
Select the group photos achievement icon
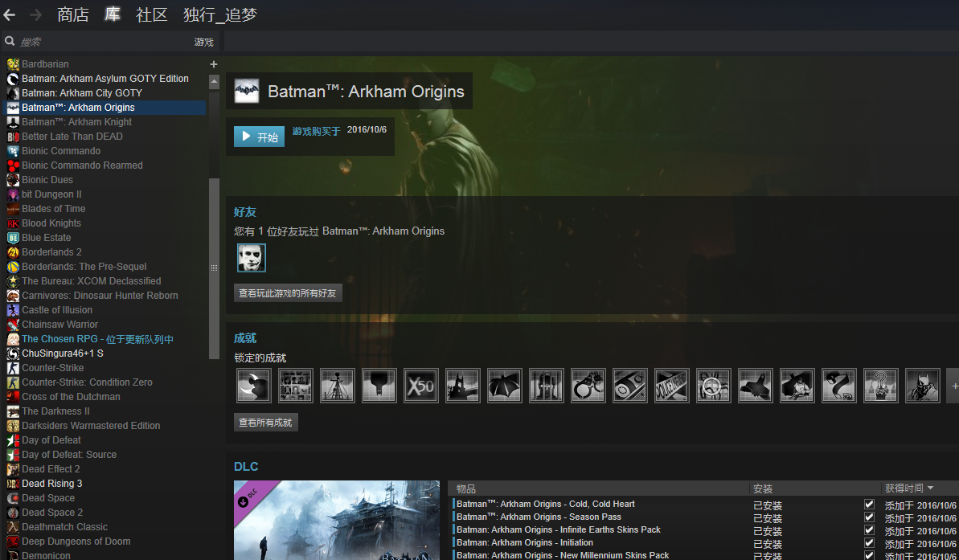295,386
